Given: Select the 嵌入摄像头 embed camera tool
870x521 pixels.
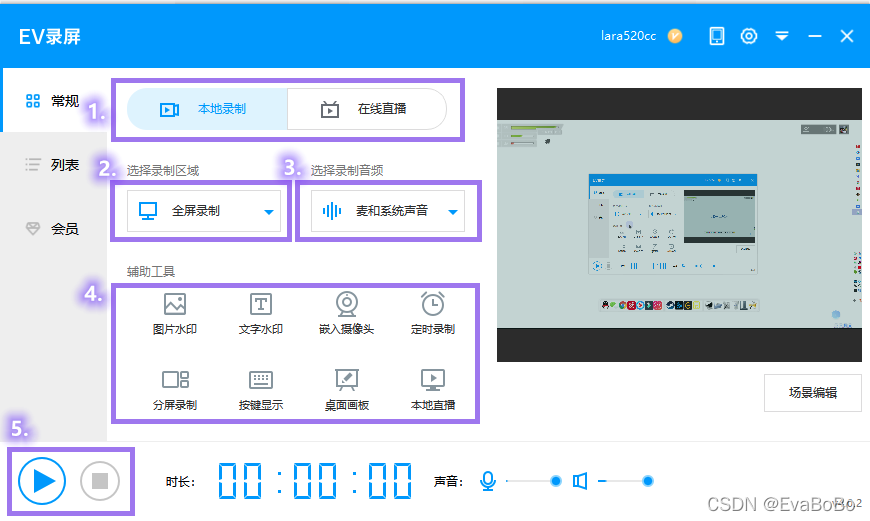Looking at the screenshot, I should tap(347, 314).
